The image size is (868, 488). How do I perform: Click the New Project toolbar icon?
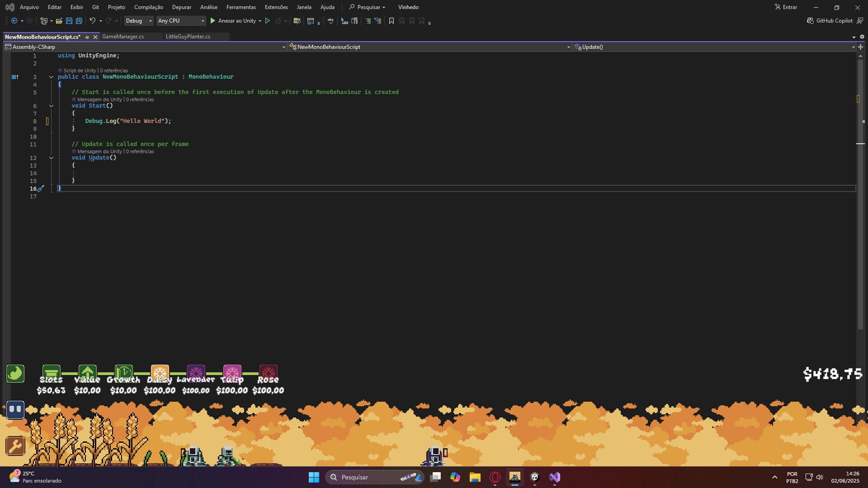point(43,21)
